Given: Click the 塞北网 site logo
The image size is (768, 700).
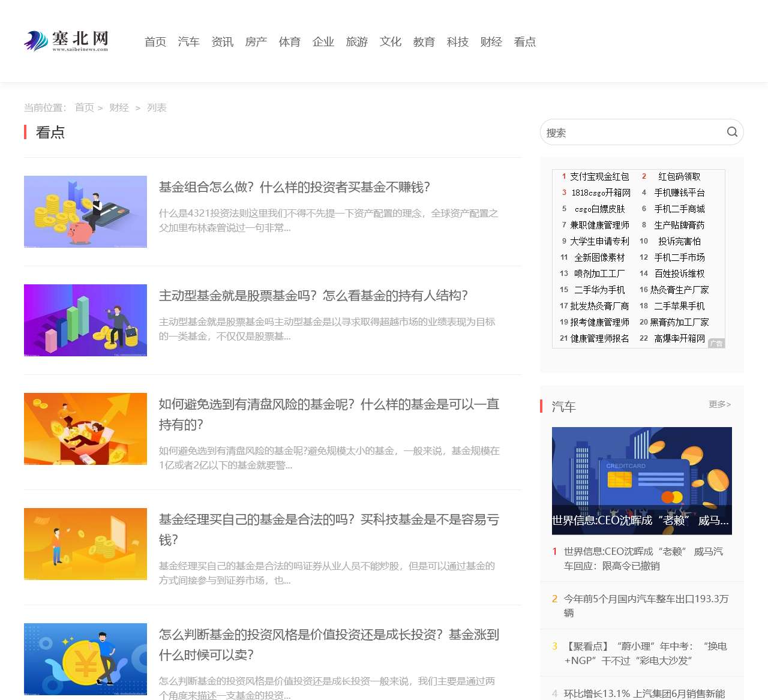Looking at the screenshot, I should click(x=67, y=41).
